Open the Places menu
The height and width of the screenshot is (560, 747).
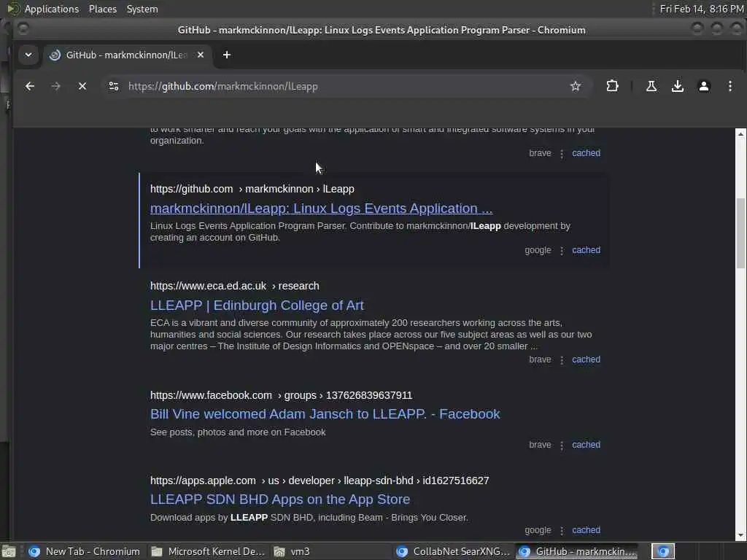tap(103, 9)
